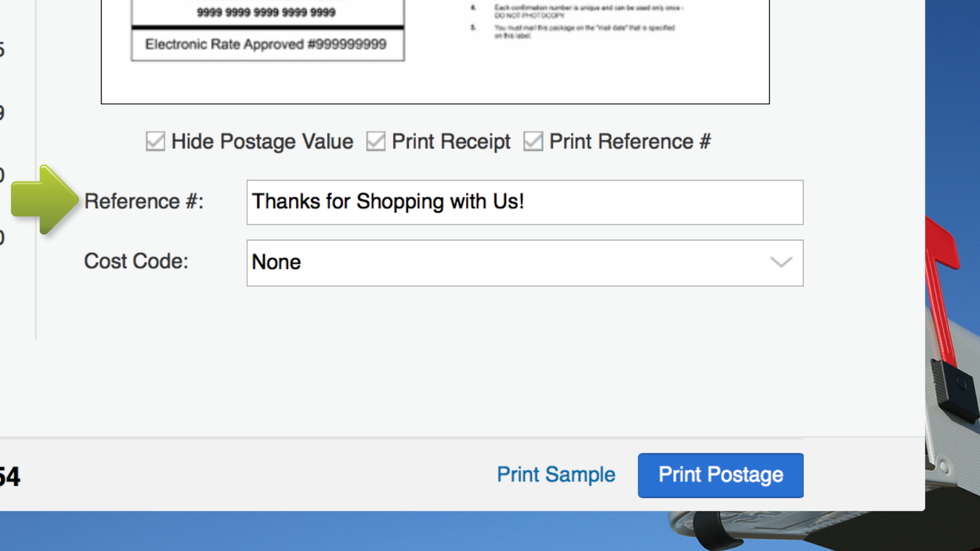
Task: Click the "Print Reference #" label text
Action: [630, 141]
